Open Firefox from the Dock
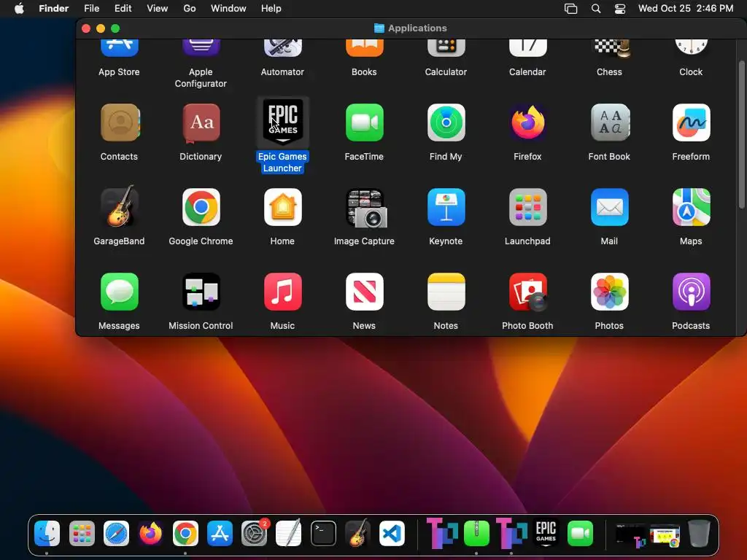This screenshot has height=560, width=747. 150,533
